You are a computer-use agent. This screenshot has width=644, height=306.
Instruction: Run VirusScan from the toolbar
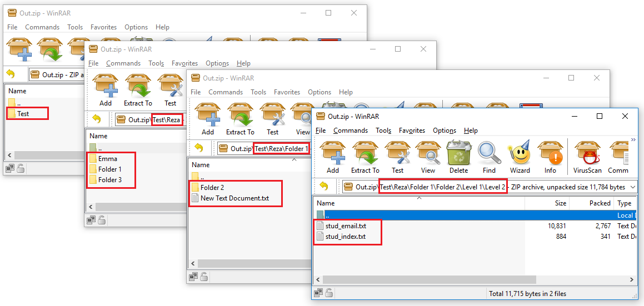tap(587, 157)
